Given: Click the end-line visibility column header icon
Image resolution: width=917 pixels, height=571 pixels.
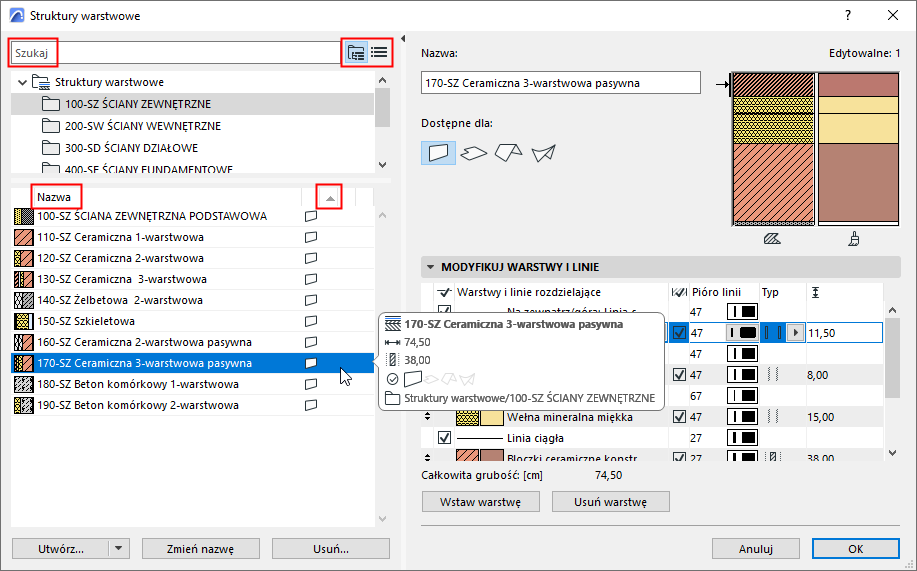Looking at the screenshot, I should pyautogui.click(x=679, y=292).
